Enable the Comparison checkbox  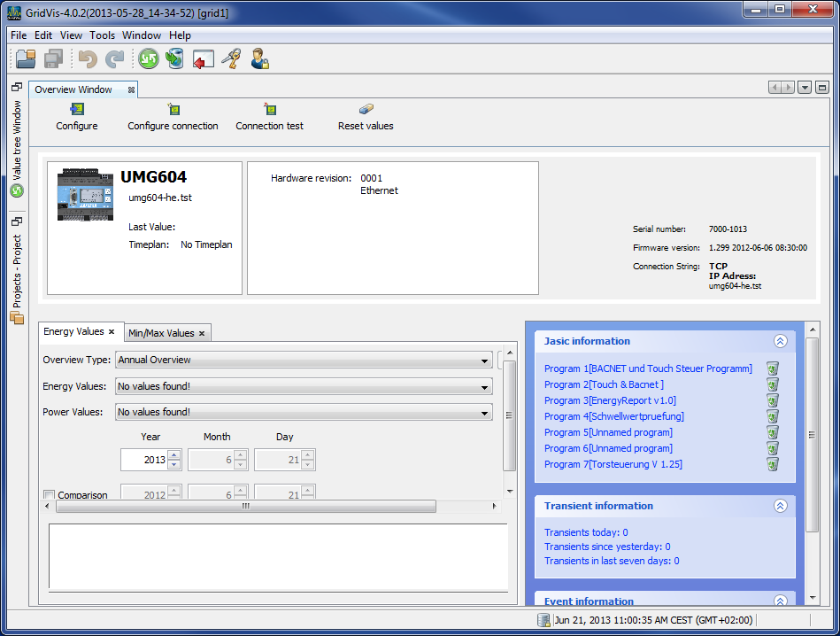pos(50,495)
